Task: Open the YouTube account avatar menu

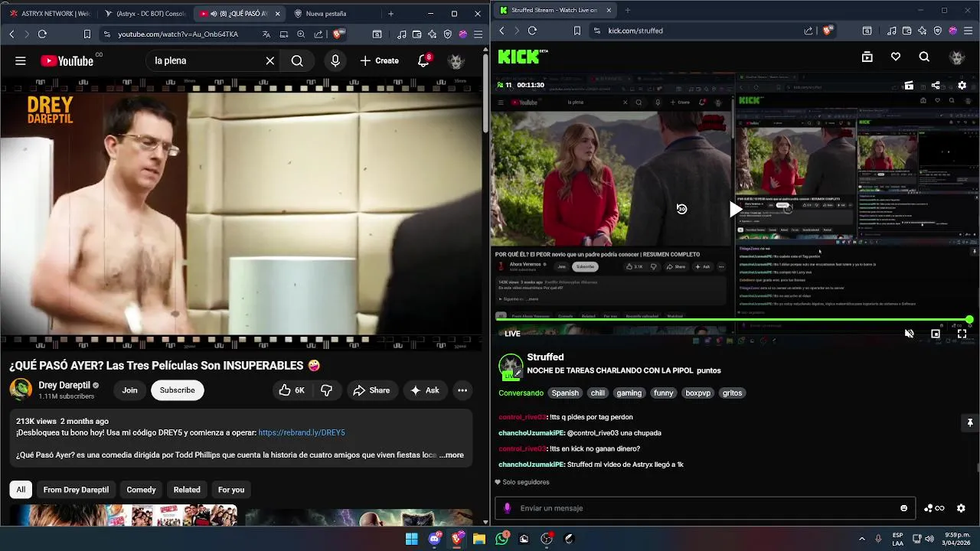Action: [456, 60]
